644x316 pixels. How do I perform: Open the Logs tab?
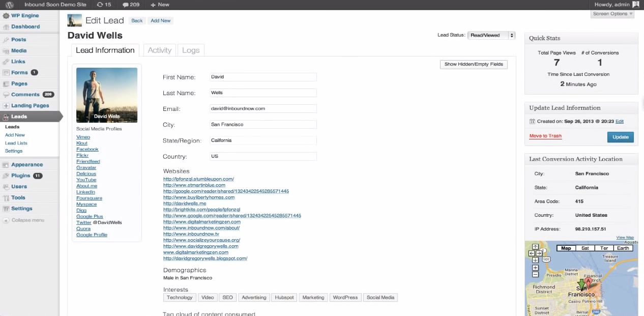tap(191, 50)
